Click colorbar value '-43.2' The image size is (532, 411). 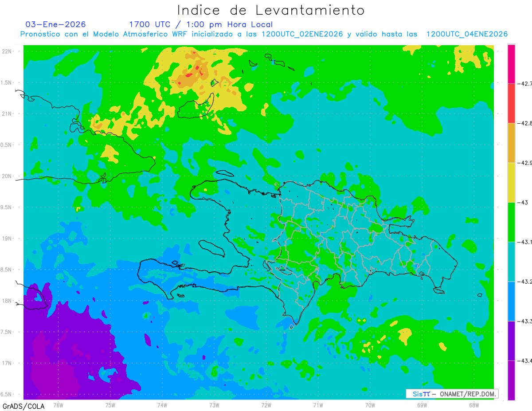point(525,282)
